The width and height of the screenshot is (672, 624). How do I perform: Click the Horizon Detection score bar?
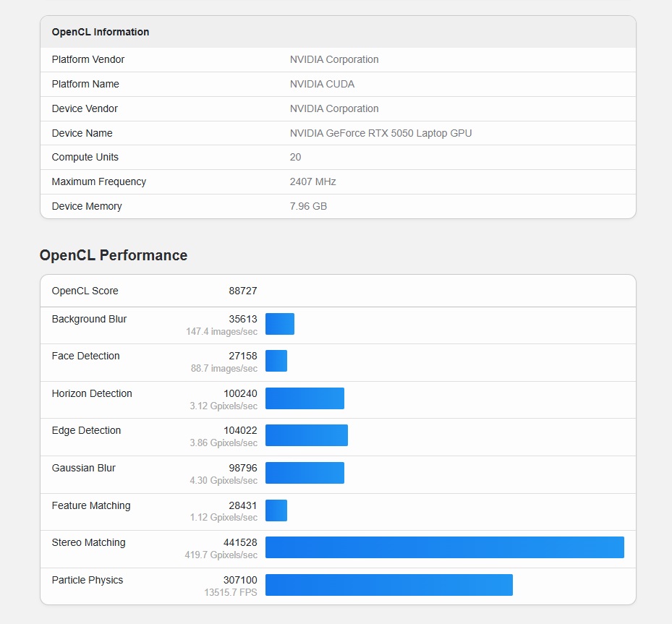[305, 398]
